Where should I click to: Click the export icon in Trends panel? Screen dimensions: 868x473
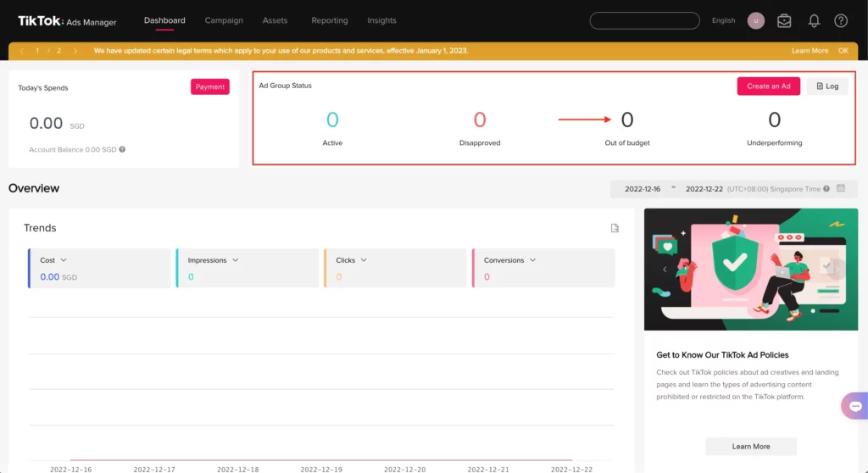point(615,228)
